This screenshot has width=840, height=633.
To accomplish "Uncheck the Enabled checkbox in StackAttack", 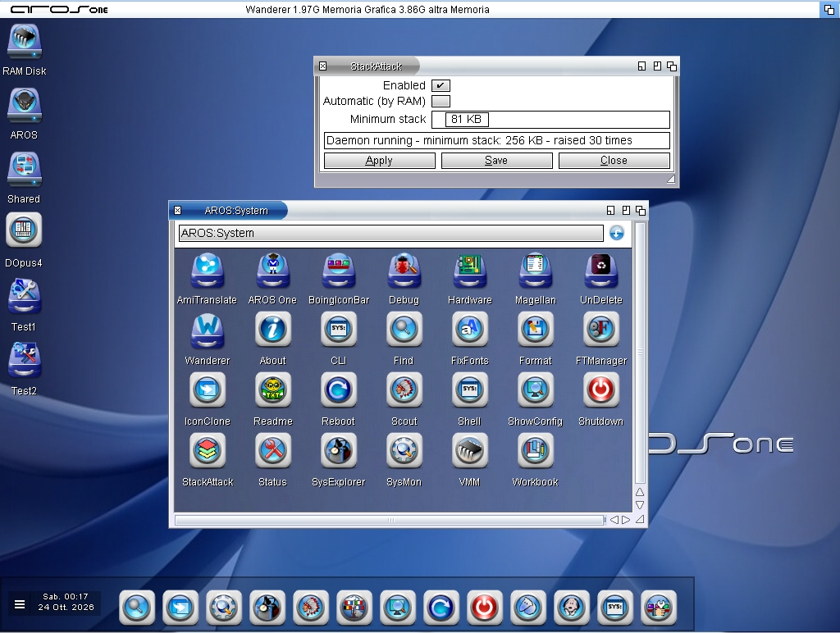I will 441,86.
